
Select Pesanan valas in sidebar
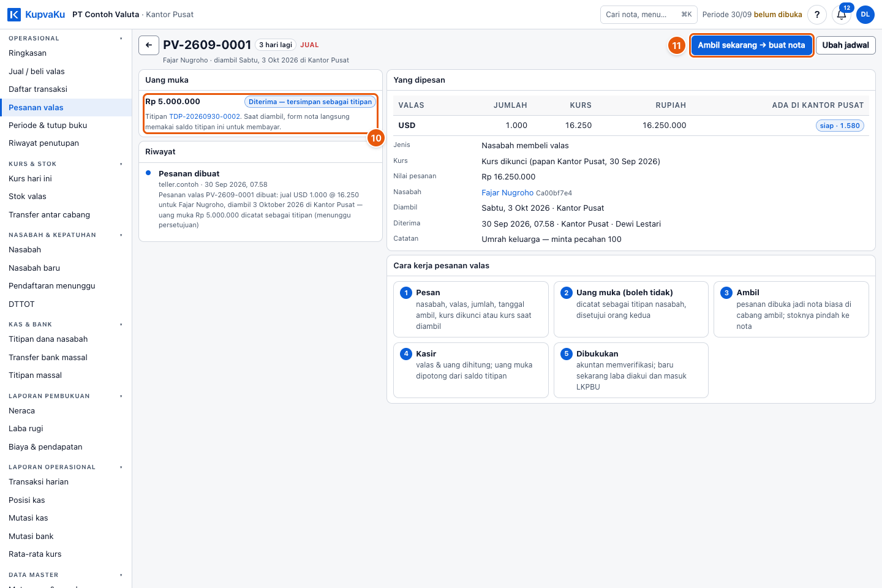[x=66, y=108]
